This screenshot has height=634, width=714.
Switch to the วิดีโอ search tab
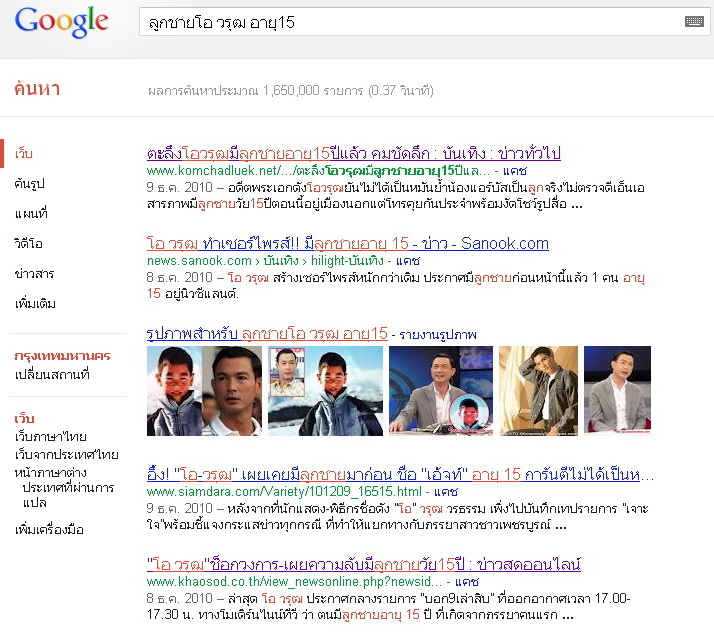[x=28, y=243]
